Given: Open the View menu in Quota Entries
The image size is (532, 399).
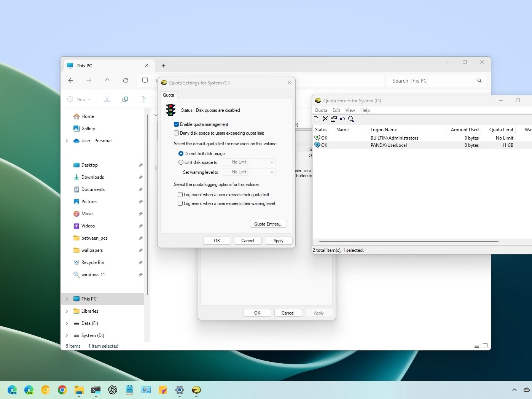Looking at the screenshot, I should click(x=350, y=110).
